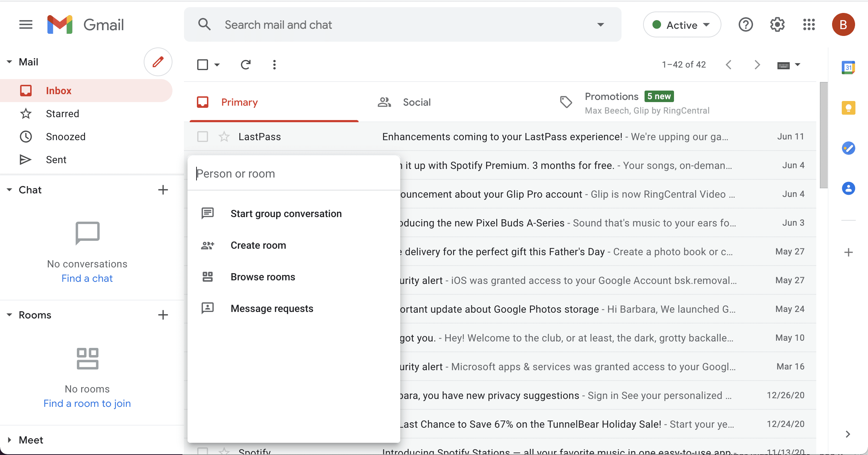
Task: Switch to the Social tab
Action: tap(416, 102)
